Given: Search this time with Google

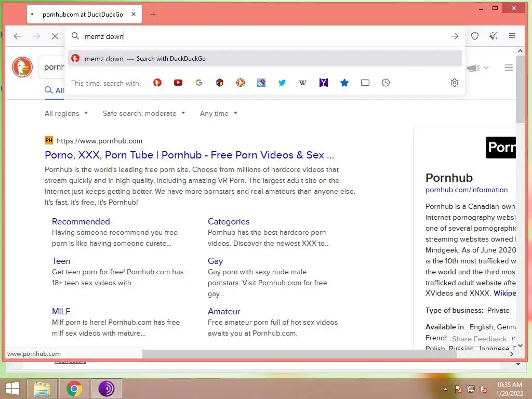Looking at the screenshot, I should click(x=199, y=83).
